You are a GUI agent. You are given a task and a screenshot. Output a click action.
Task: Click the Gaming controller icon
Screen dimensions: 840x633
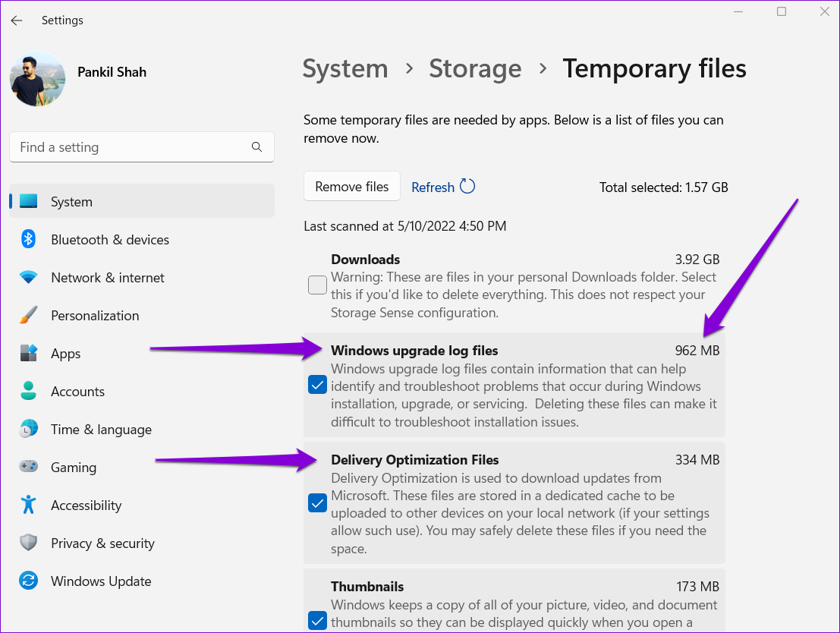28,466
